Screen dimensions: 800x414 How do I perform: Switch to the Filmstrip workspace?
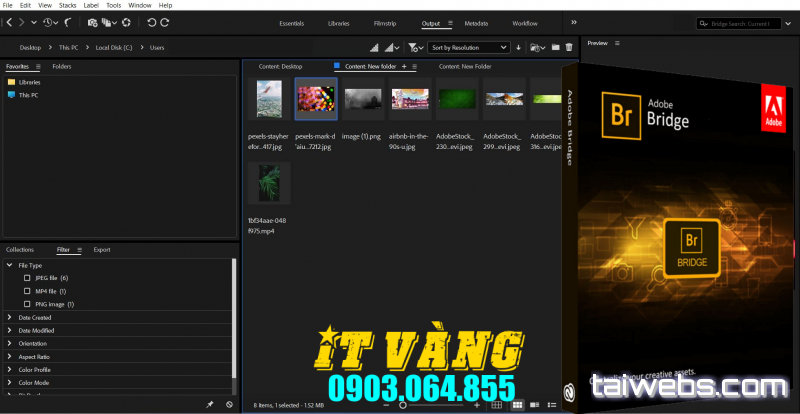click(x=385, y=23)
